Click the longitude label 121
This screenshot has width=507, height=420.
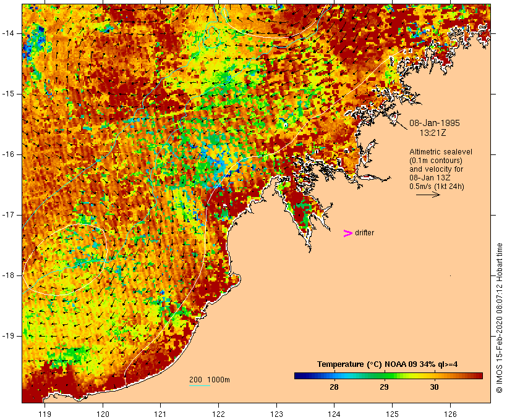pos(160,414)
